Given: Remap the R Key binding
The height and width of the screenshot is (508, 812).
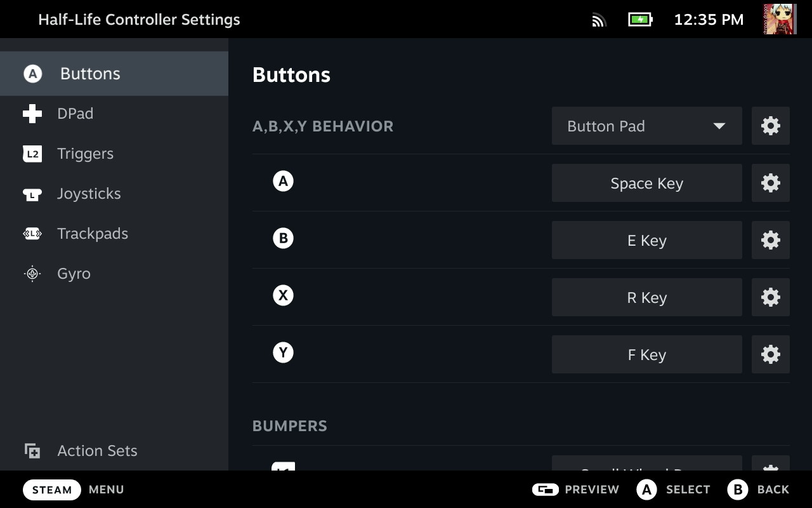Looking at the screenshot, I should (646, 297).
